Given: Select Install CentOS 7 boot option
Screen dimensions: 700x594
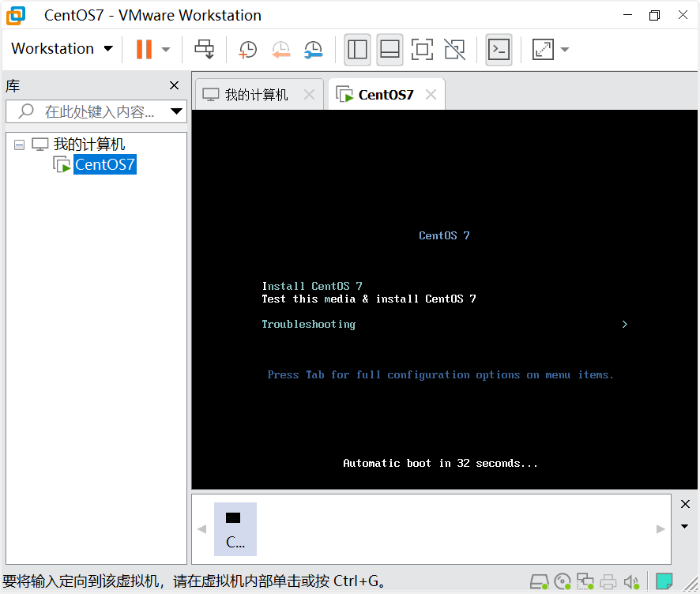Looking at the screenshot, I should 312,286.
